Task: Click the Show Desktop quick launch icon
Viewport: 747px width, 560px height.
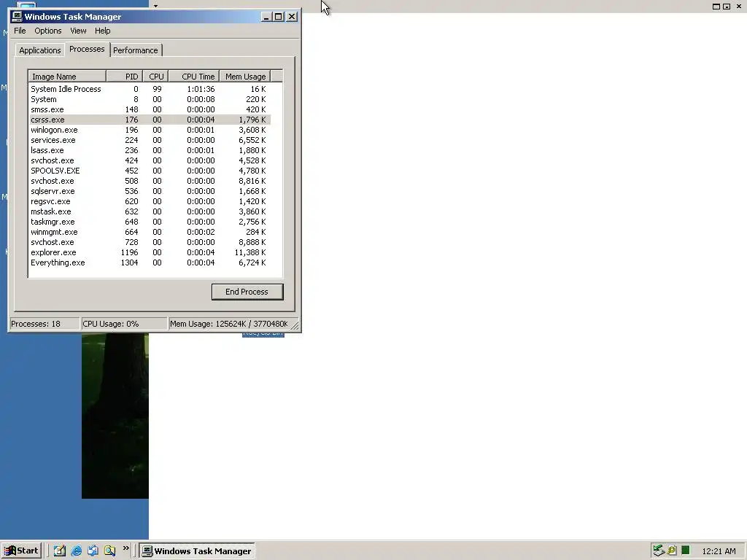Action: point(60,551)
